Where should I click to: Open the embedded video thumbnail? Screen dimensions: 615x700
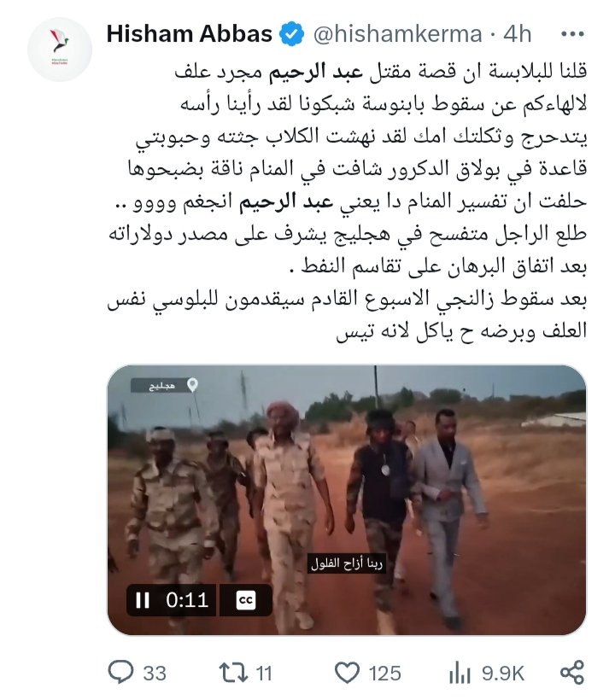347,500
